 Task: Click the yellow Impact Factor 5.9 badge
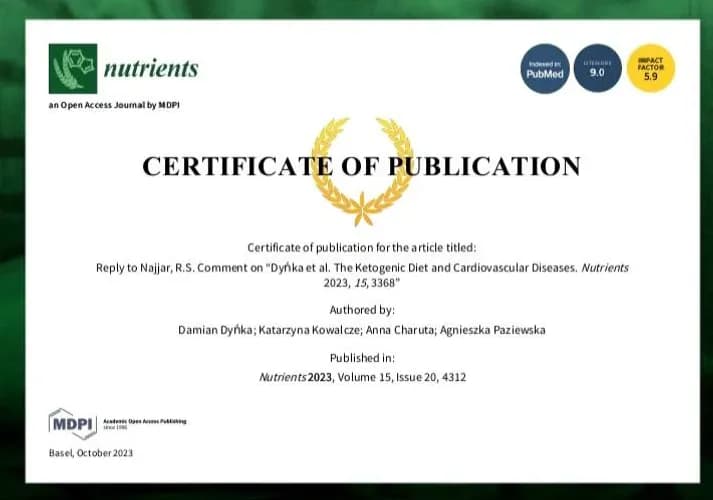651,69
